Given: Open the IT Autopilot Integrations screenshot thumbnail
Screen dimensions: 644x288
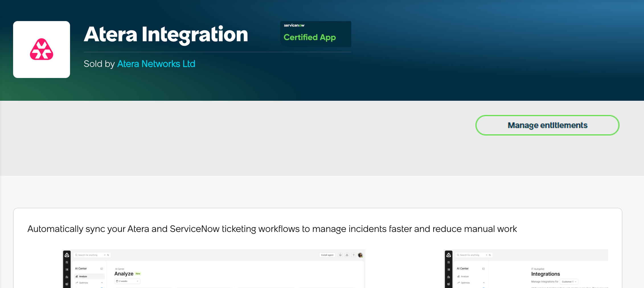Looking at the screenshot, I should [526, 269].
